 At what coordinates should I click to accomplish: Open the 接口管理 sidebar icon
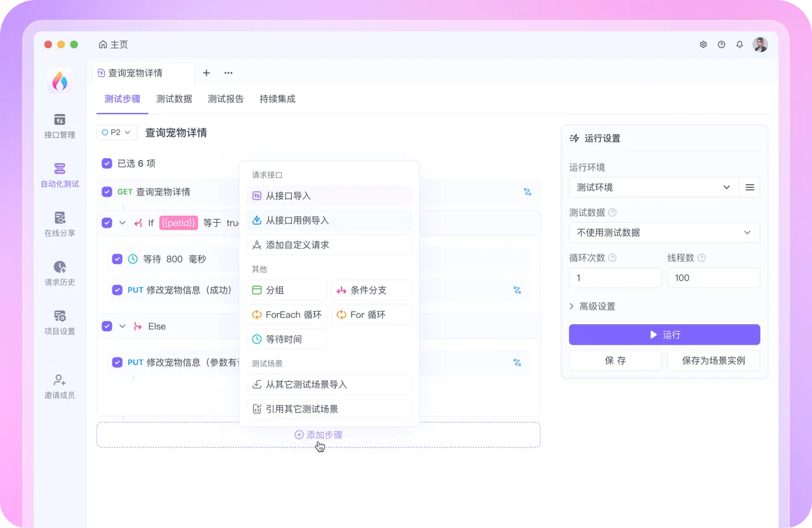(x=59, y=126)
